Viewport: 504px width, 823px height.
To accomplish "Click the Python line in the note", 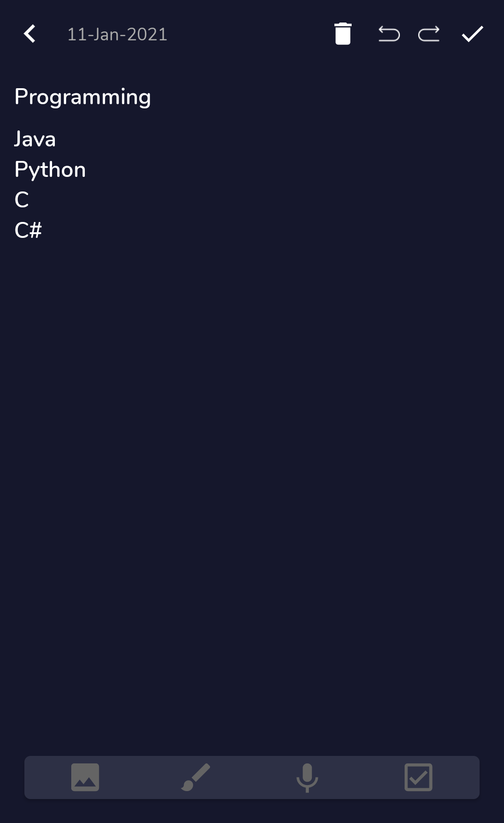I will 50,169.
